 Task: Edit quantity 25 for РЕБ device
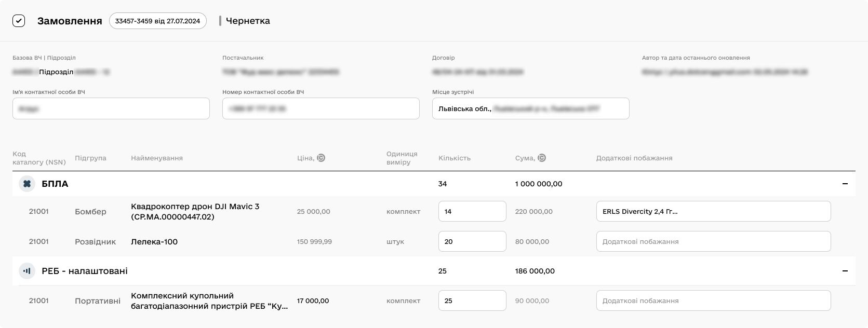(x=472, y=300)
